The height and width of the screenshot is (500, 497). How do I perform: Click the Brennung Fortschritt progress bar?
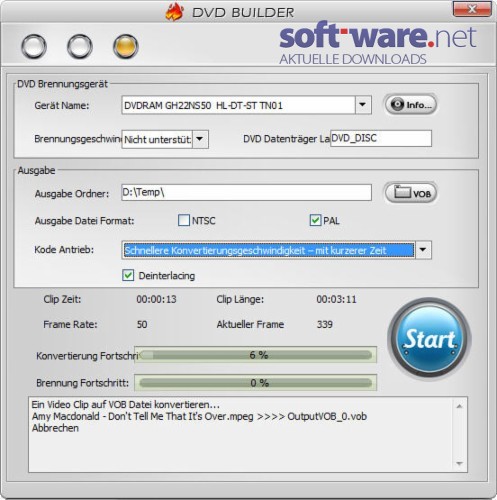click(x=255, y=383)
